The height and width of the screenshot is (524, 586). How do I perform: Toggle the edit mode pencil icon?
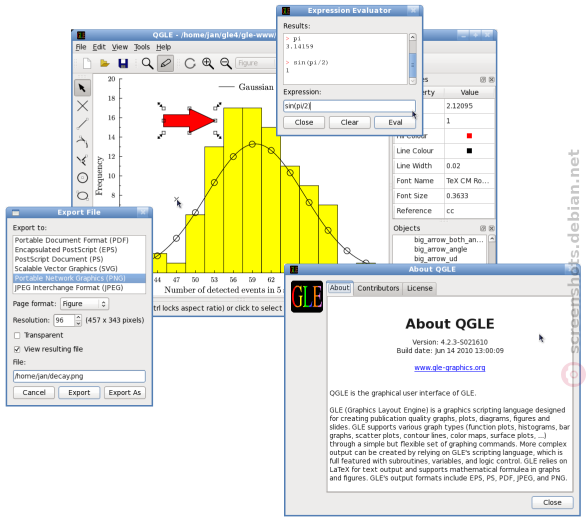tap(165, 63)
